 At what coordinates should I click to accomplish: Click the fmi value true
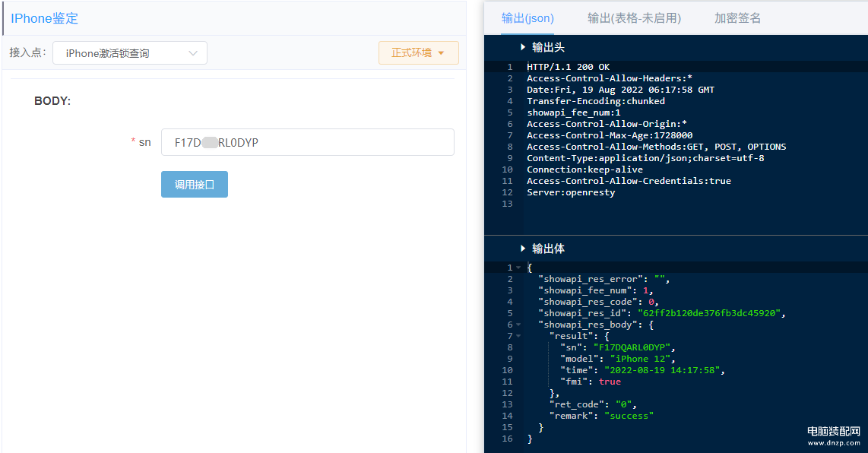point(610,382)
